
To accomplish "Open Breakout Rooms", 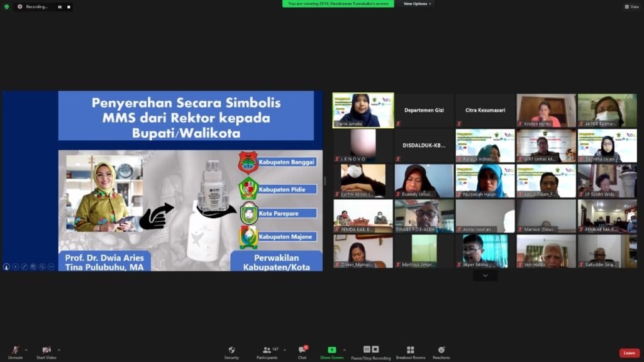I will [410, 350].
